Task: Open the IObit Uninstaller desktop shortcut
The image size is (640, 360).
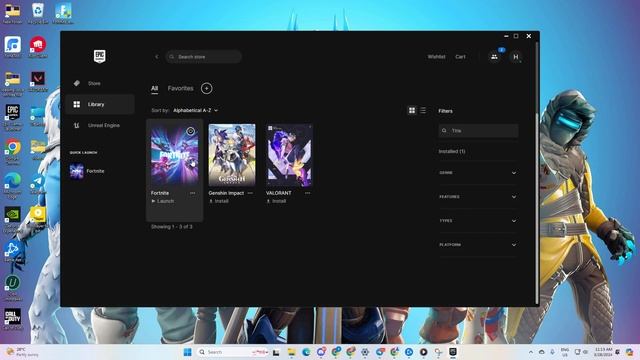Action: pos(13,288)
